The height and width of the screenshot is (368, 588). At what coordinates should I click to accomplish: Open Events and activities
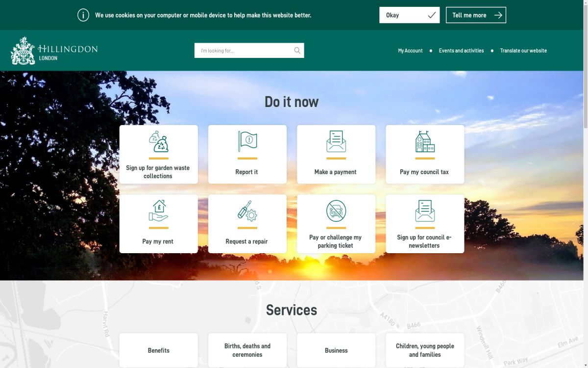(461, 51)
